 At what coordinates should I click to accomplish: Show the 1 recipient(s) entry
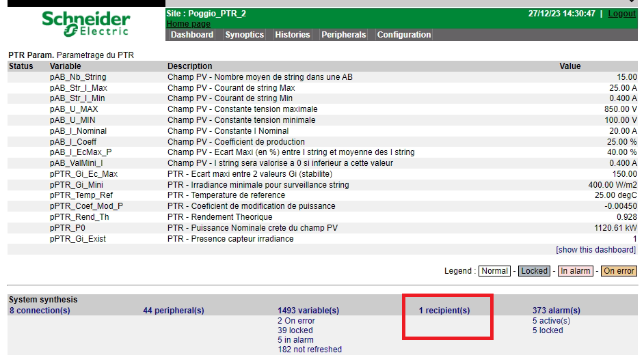444,311
